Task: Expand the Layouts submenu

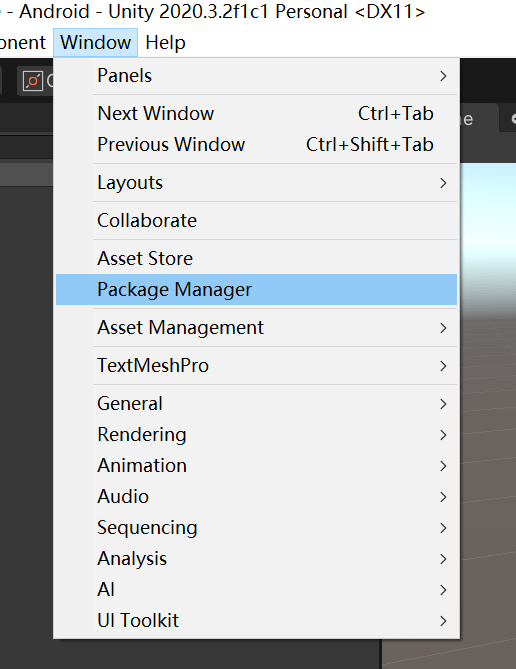Action: [256, 183]
